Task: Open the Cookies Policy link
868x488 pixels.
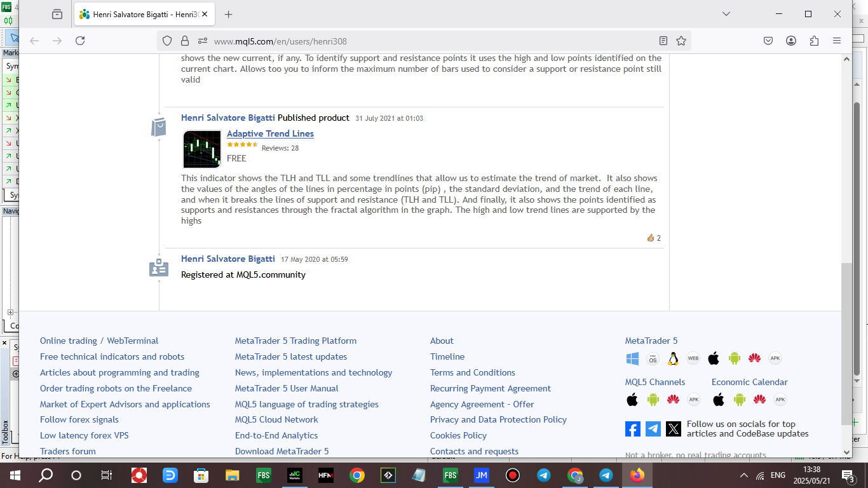Action: click(458, 436)
